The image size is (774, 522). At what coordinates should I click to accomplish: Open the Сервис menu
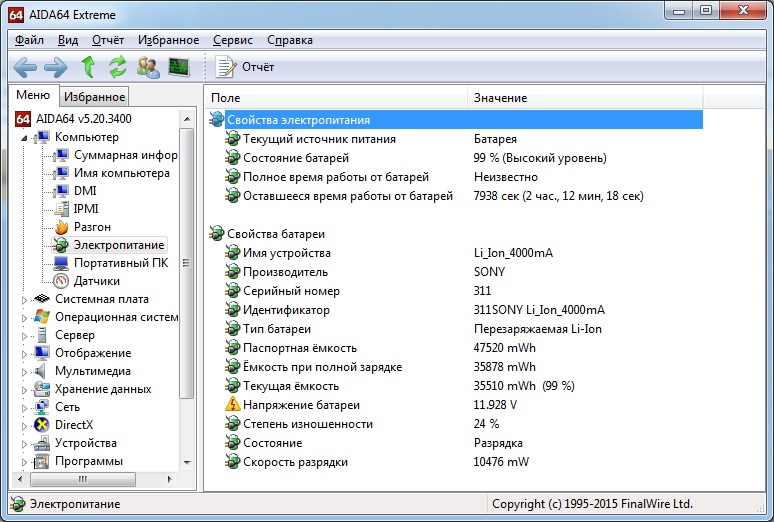[232, 40]
